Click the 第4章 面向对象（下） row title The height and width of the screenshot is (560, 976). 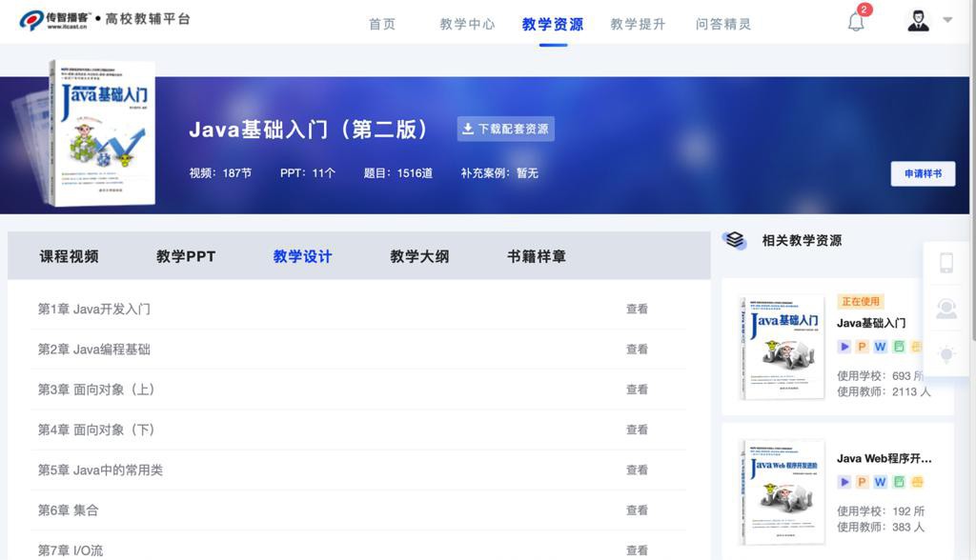96,430
